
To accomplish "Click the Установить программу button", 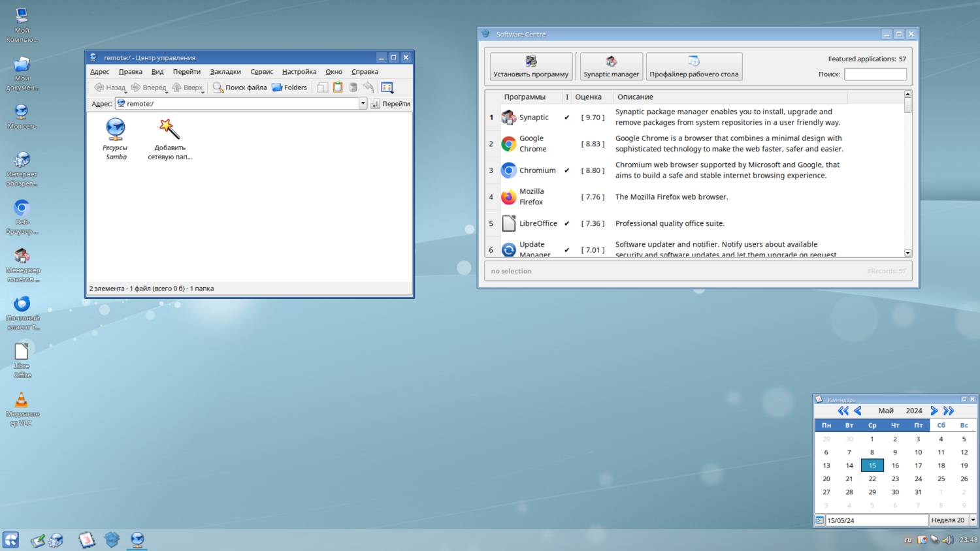I will coord(531,67).
